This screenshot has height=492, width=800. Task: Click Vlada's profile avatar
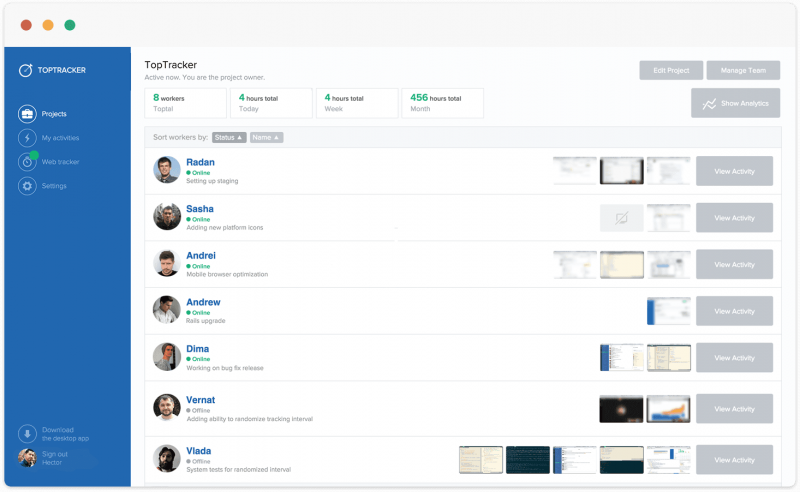tap(167, 458)
